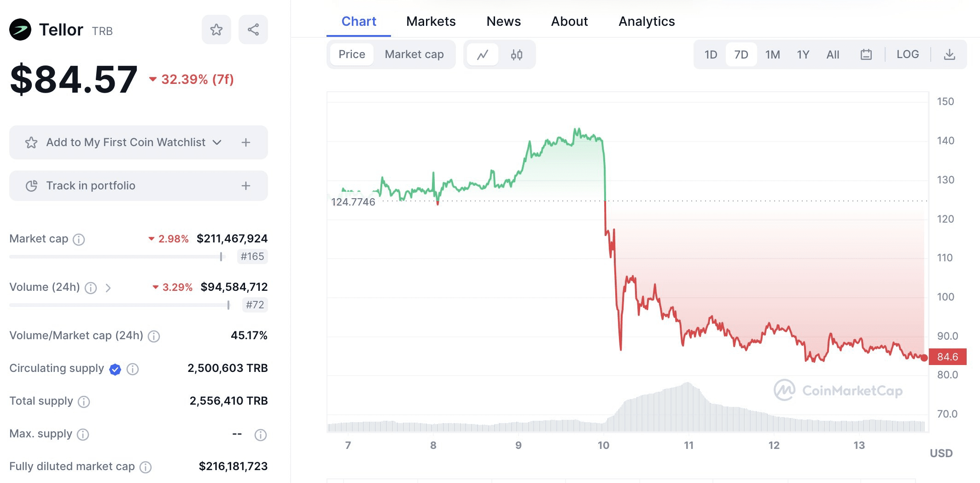
Task: Select the 1M time range
Action: pyautogui.click(x=772, y=55)
